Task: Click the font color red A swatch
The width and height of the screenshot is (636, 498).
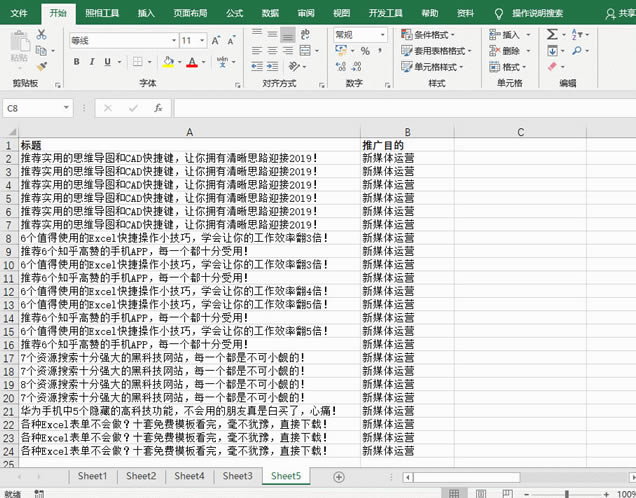Action: click(192, 62)
